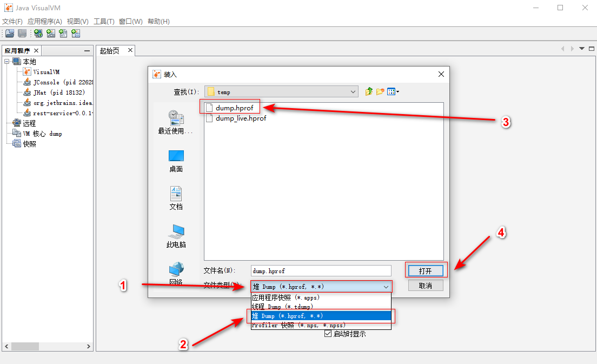The width and height of the screenshot is (597, 364).
Task: Open the 工具(T) menu
Action: (104, 21)
